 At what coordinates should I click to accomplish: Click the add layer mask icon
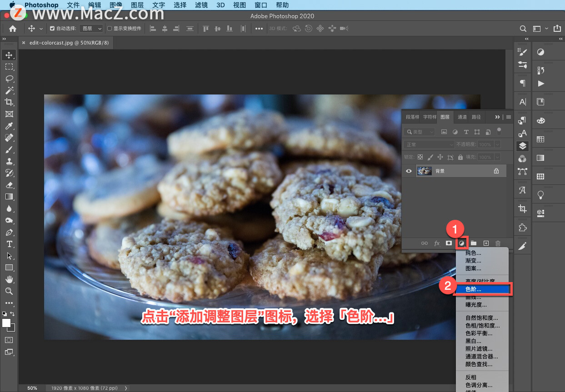pos(449,243)
